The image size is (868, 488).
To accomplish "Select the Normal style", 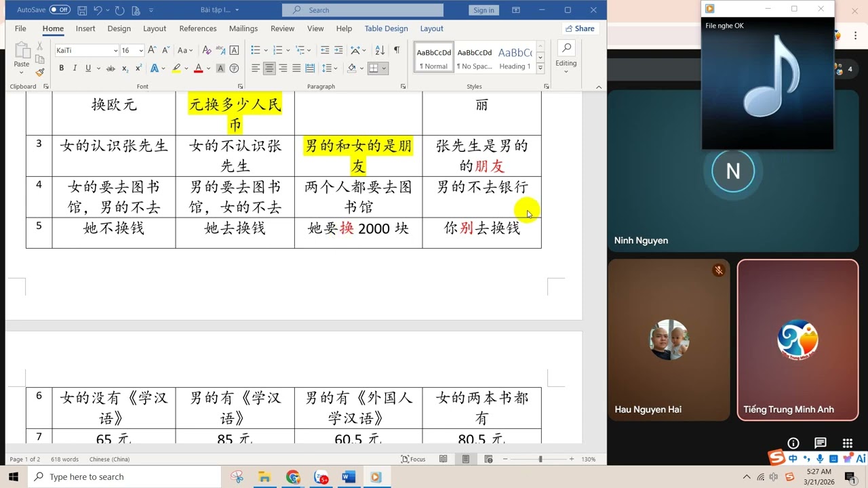I will pos(434,58).
